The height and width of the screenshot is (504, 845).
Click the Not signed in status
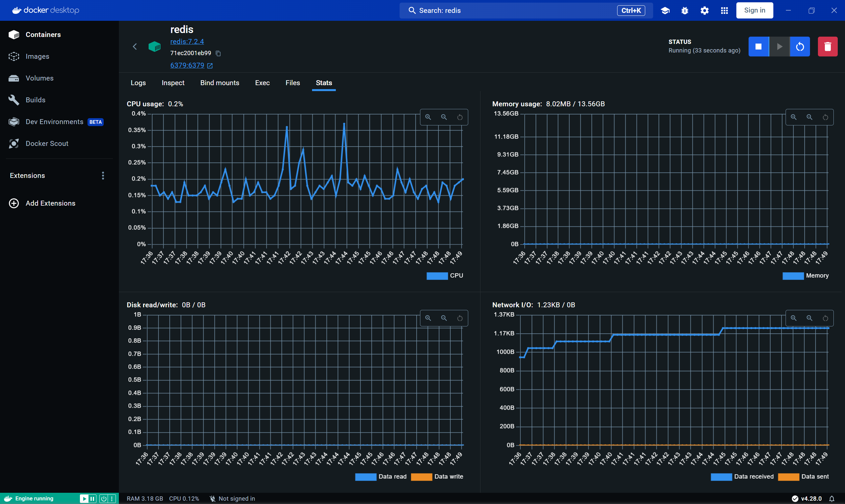click(232, 499)
